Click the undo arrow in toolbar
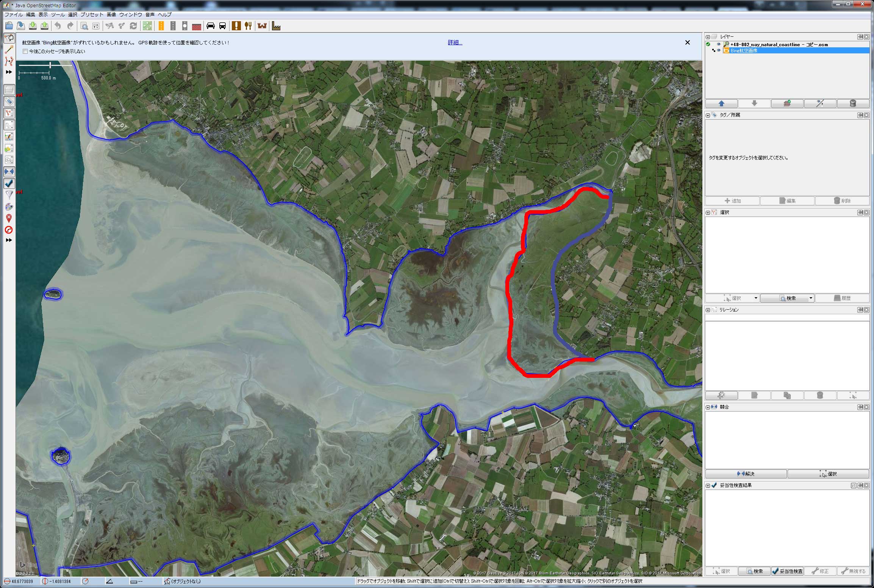The height and width of the screenshot is (588, 874). click(58, 26)
